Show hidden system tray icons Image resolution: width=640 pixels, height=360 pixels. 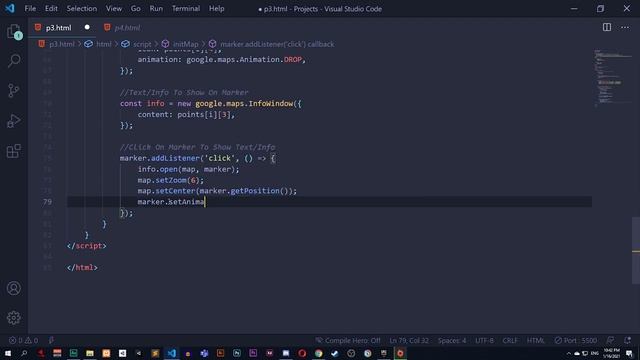point(569,353)
